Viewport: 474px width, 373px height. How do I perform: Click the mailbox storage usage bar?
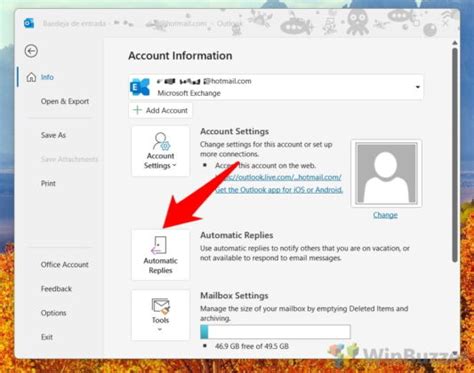click(x=275, y=332)
